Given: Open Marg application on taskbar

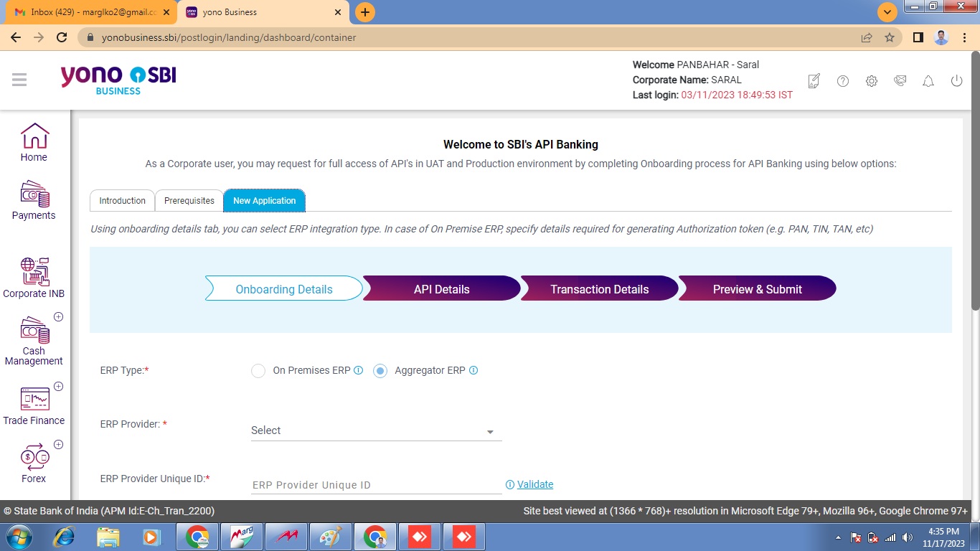Looking at the screenshot, I should pos(242,537).
